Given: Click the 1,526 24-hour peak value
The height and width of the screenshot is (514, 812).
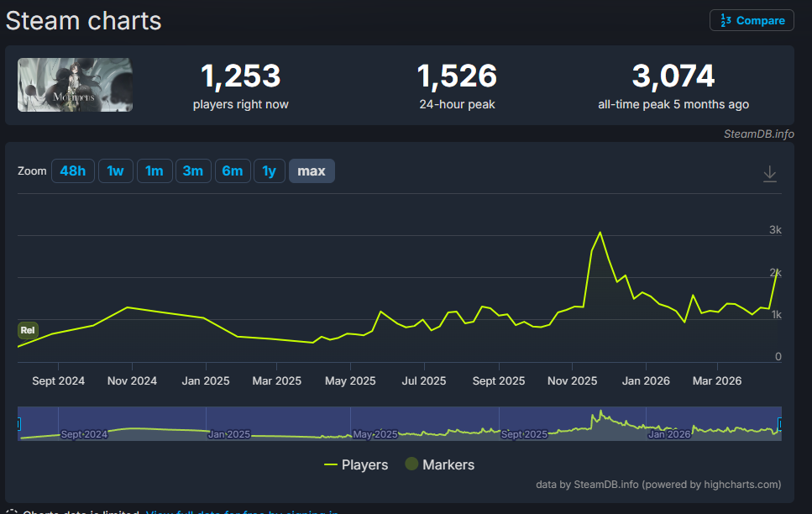Looking at the screenshot, I should point(458,76).
